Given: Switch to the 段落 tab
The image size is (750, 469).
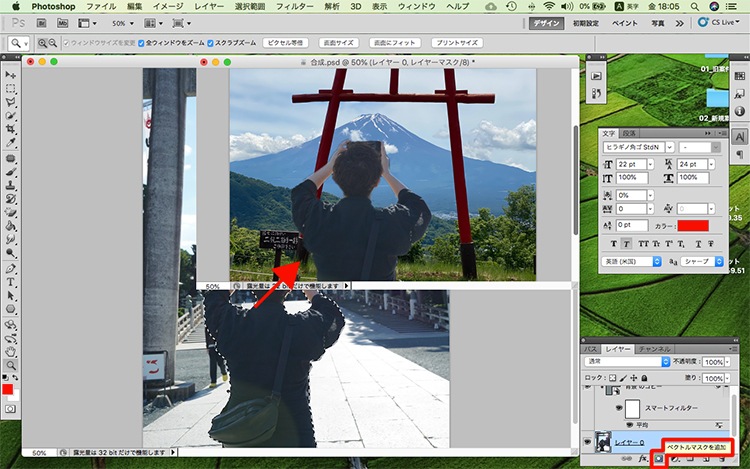Looking at the screenshot, I should (629, 133).
